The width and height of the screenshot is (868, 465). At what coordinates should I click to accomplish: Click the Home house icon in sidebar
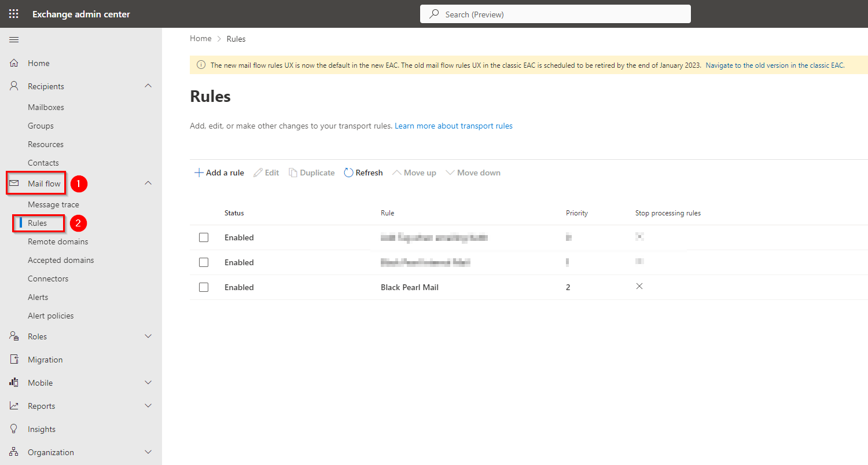14,63
